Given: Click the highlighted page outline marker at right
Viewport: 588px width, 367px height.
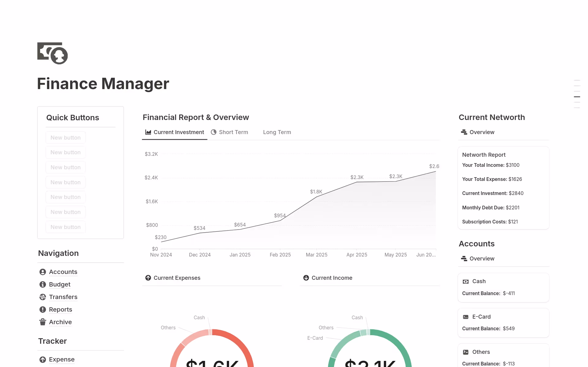Looking at the screenshot, I should coord(577,97).
